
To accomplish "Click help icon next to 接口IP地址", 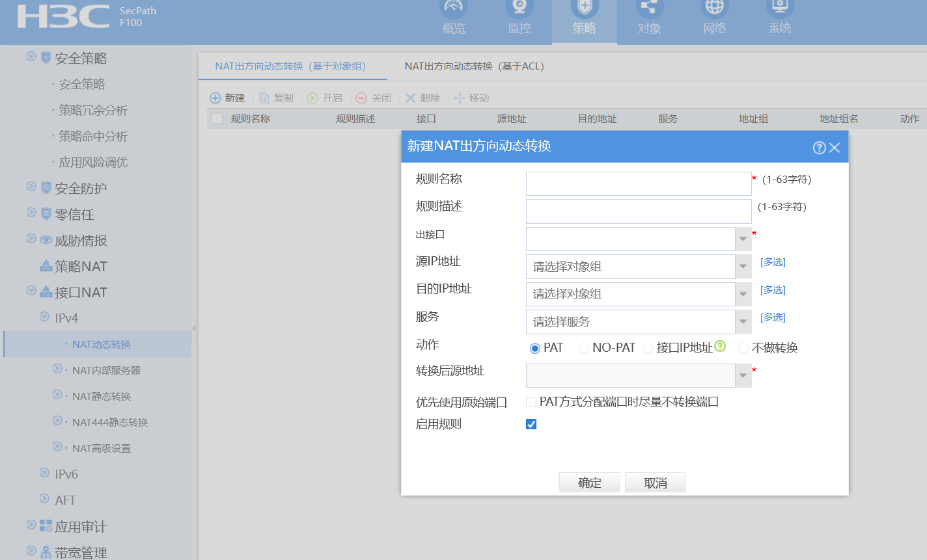I will point(720,346).
